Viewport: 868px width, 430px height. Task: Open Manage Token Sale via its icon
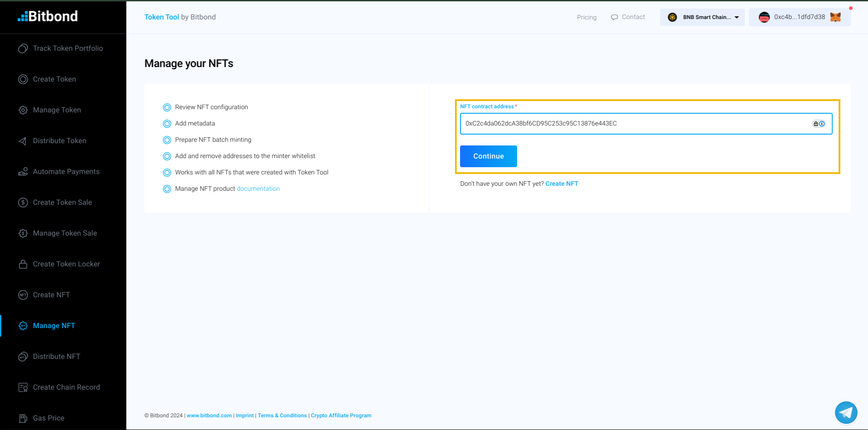coord(23,233)
